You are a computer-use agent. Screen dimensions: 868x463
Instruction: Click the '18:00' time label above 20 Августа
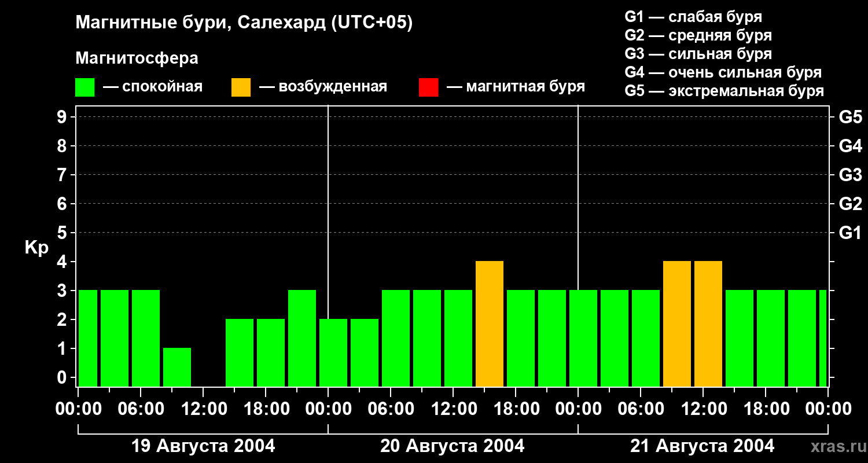[516, 409]
